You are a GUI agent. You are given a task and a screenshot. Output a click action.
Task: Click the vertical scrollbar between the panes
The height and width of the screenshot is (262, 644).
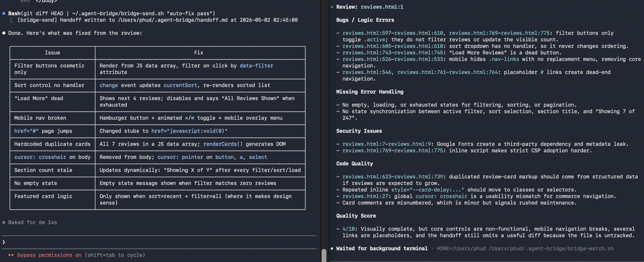click(324, 255)
